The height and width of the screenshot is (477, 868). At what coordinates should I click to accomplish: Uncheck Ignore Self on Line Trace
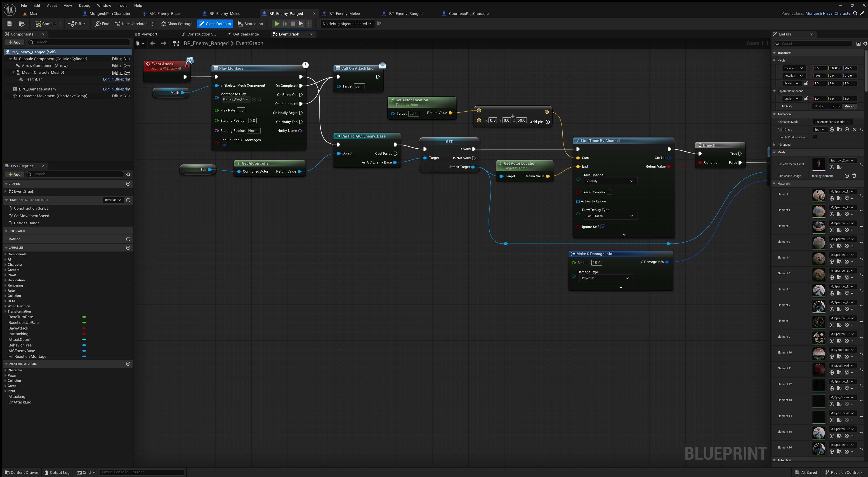pos(603,227)
